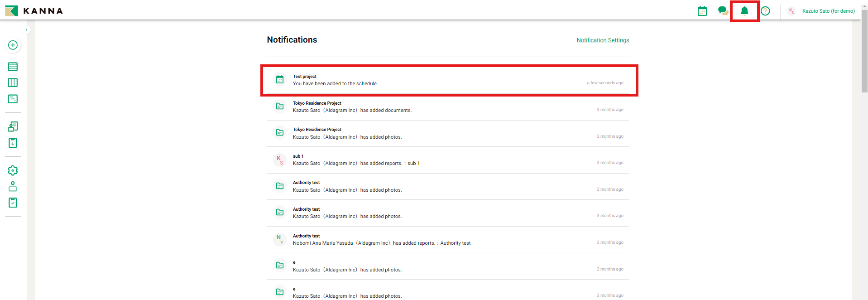
Task: Open the list view icon in sidebar
Action: pos(13,67)
